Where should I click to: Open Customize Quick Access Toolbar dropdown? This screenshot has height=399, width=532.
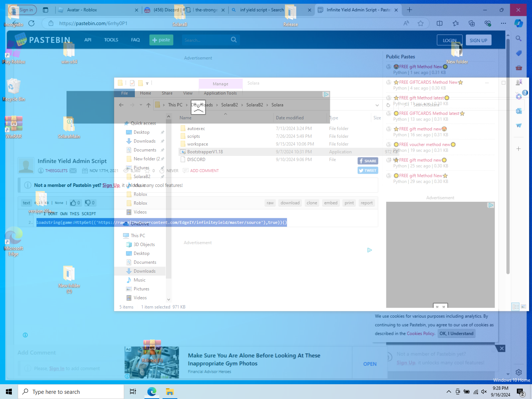147,83
